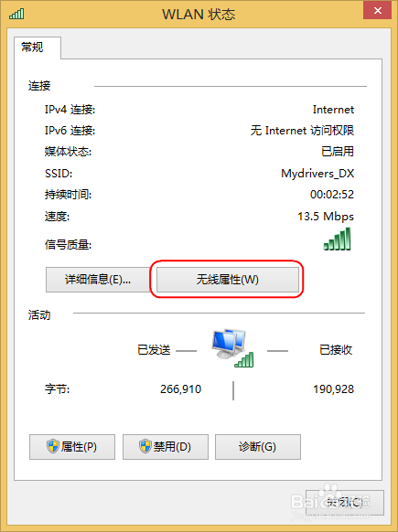Click the WLAN 状态 title bar text
Viewport: 398px width, 532px height.
[199, 15]
